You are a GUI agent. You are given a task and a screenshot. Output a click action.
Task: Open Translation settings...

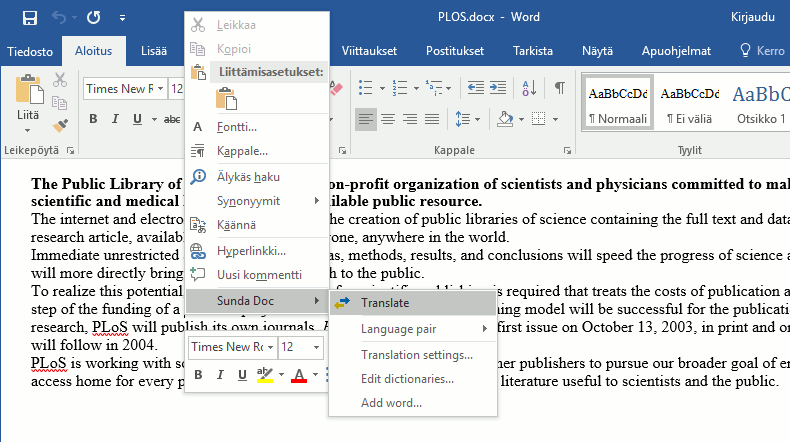[x=413, y=355]
